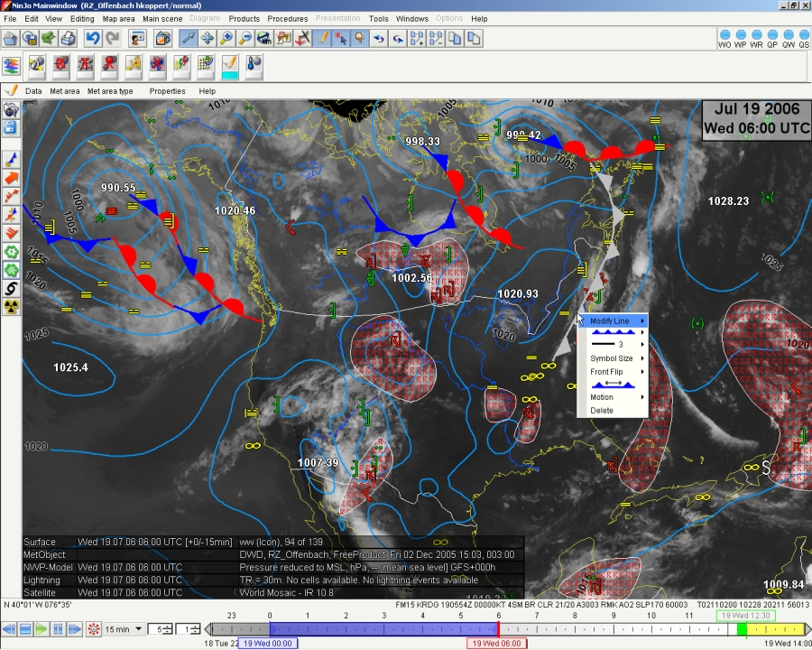Screen dimensions: 812x650
Task: Click the greyed Redo arrow icon
Action: pyautogui.click(x=113, y=38)
